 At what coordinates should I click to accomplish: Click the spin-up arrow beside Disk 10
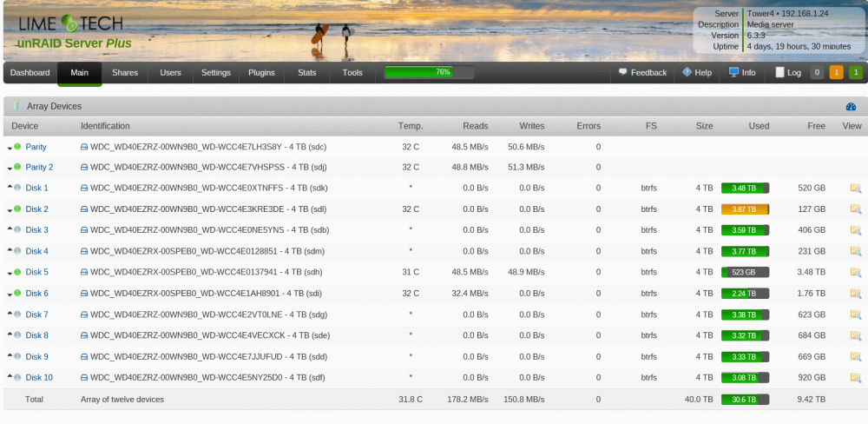(x=10, y=376)
